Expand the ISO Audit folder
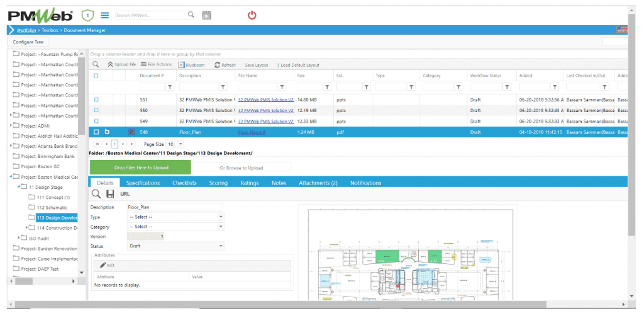Image resolution: width=644 pixels, height=318 pixels. [x=19, y=237]
